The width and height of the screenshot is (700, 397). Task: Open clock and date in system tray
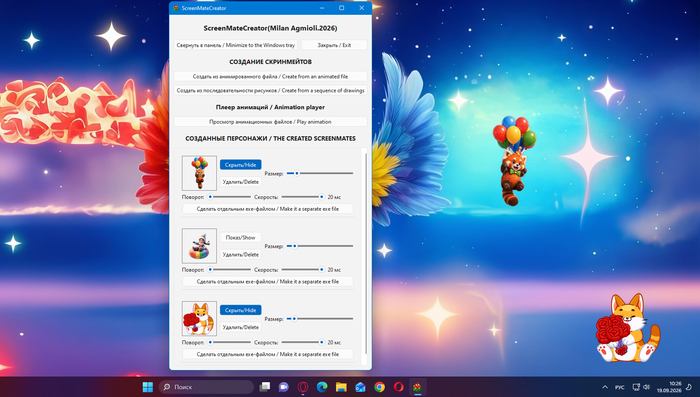[669, 387]
